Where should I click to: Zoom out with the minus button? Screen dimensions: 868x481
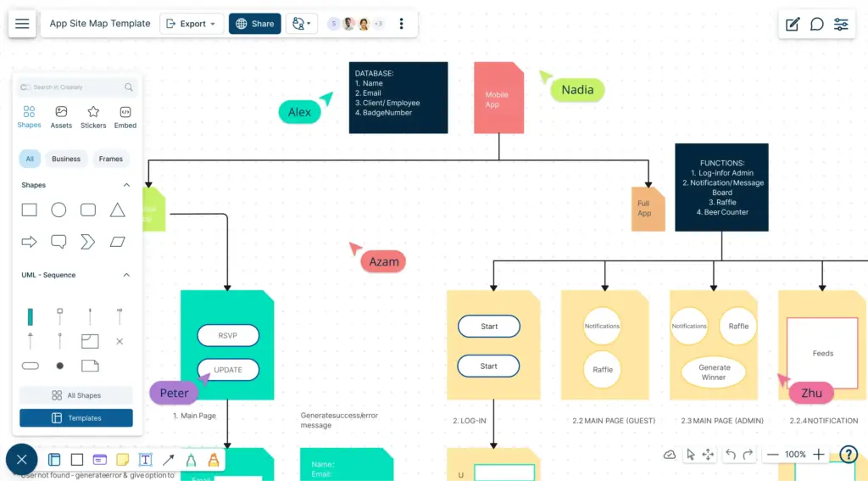click(x=773, y=455)
